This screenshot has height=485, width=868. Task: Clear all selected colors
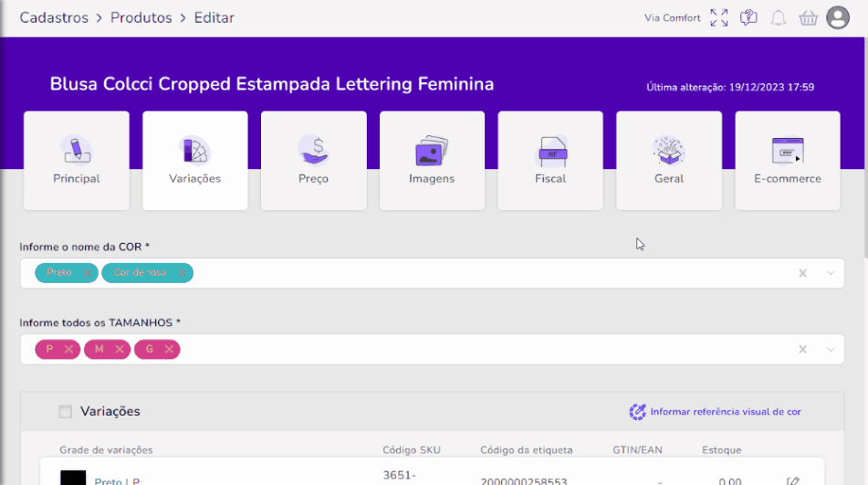(x=802, y=273)
